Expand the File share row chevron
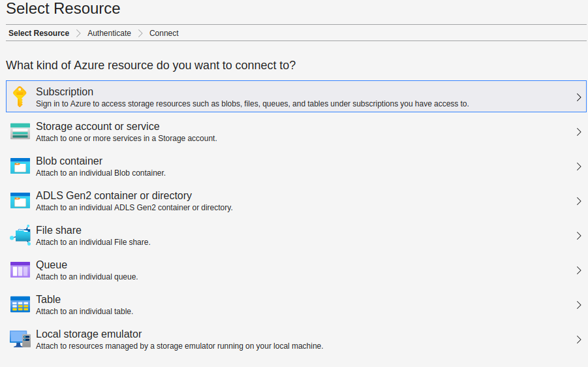 579,236
